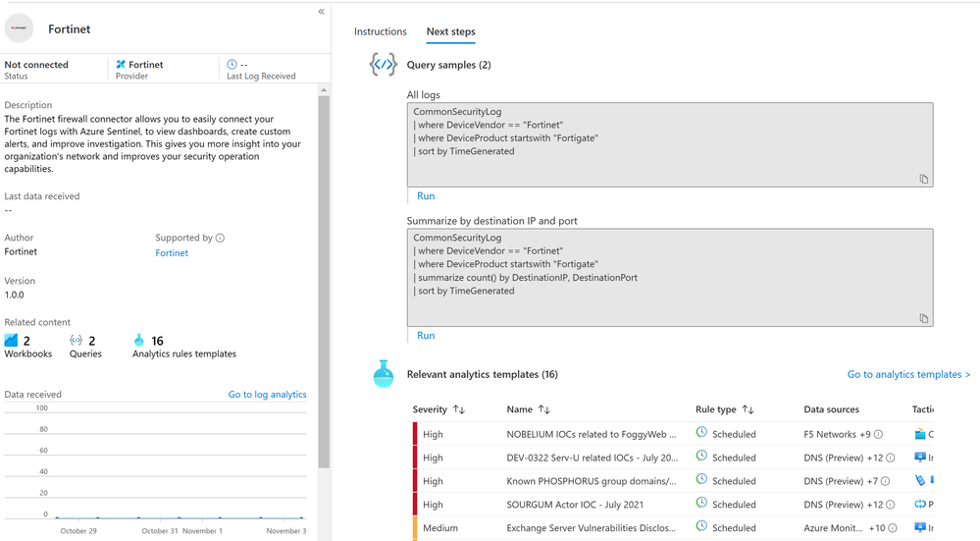Open Exchange Server Vulnerabilities Disclosure rule
The image size is (980, 541).
click(592, 528)
